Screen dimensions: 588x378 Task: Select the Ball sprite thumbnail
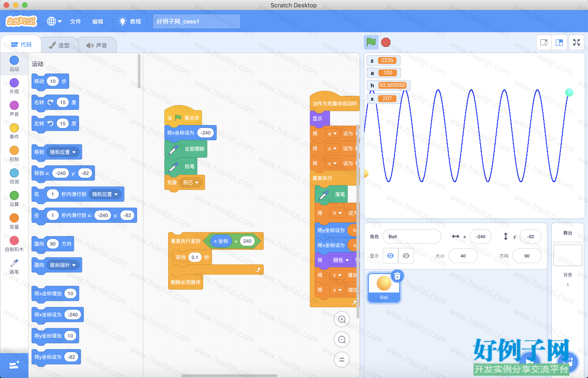tap(384, 288)
